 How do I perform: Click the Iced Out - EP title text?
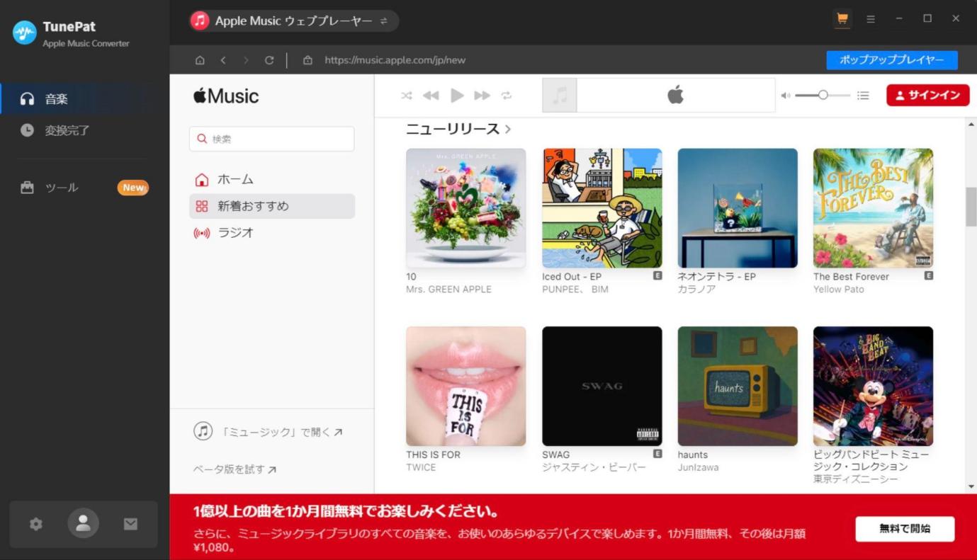(572, 277)
